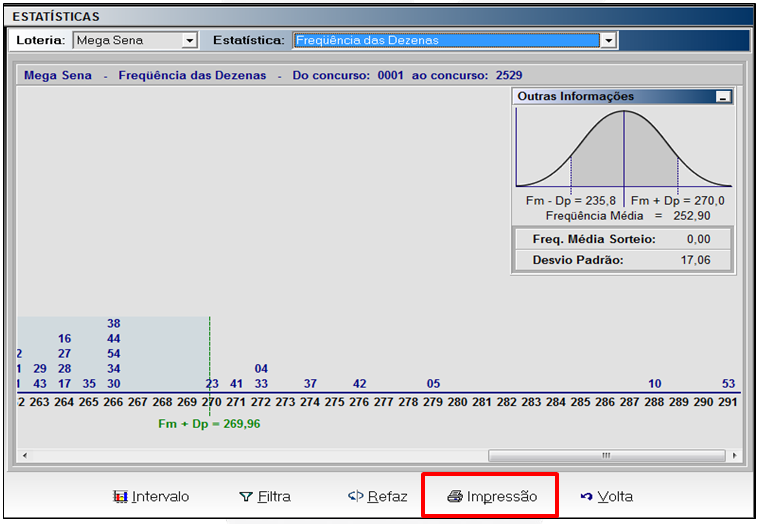Click dezena 10 in the chart
Viewport: 761px width, 524px height.
point(655,384)
